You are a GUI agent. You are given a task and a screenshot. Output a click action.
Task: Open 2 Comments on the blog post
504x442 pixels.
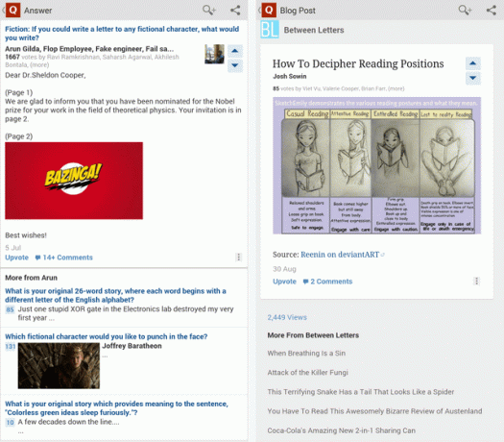(x=328, y=282)
